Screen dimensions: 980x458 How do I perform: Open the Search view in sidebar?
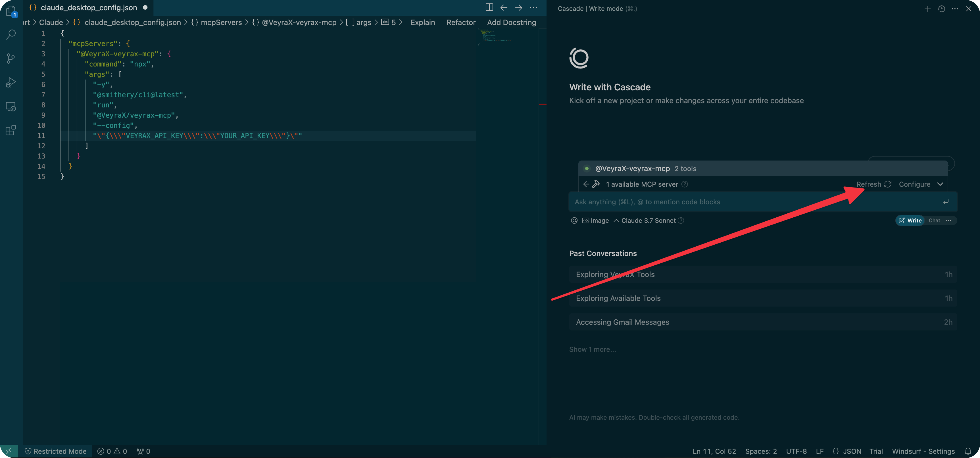point(11,35)
